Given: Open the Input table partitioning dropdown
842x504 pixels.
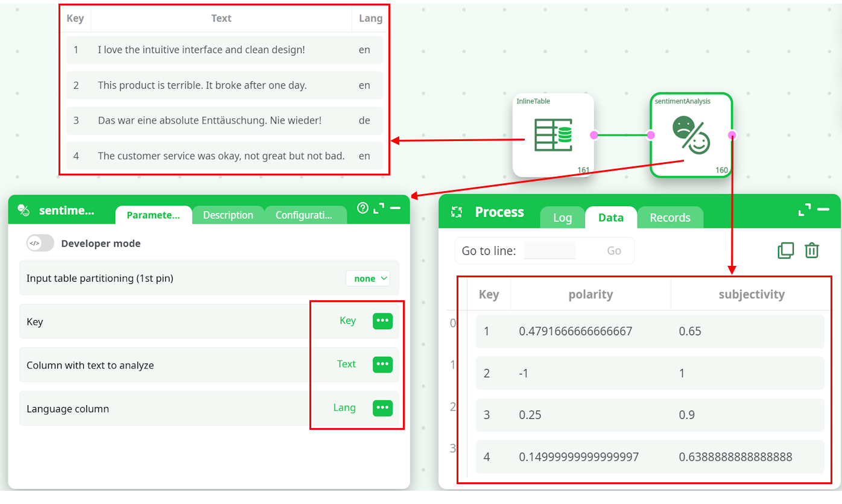Looking at the screenshot, I should point(368,279).
